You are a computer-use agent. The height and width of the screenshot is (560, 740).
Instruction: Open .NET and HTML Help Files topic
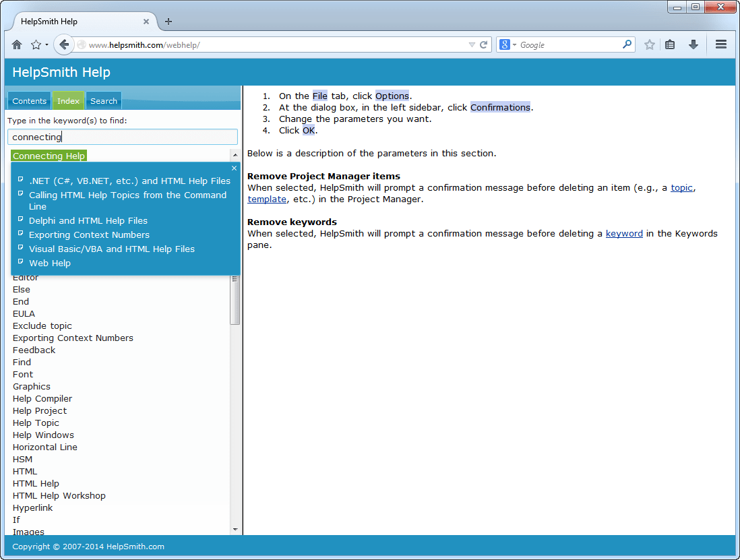130,181
